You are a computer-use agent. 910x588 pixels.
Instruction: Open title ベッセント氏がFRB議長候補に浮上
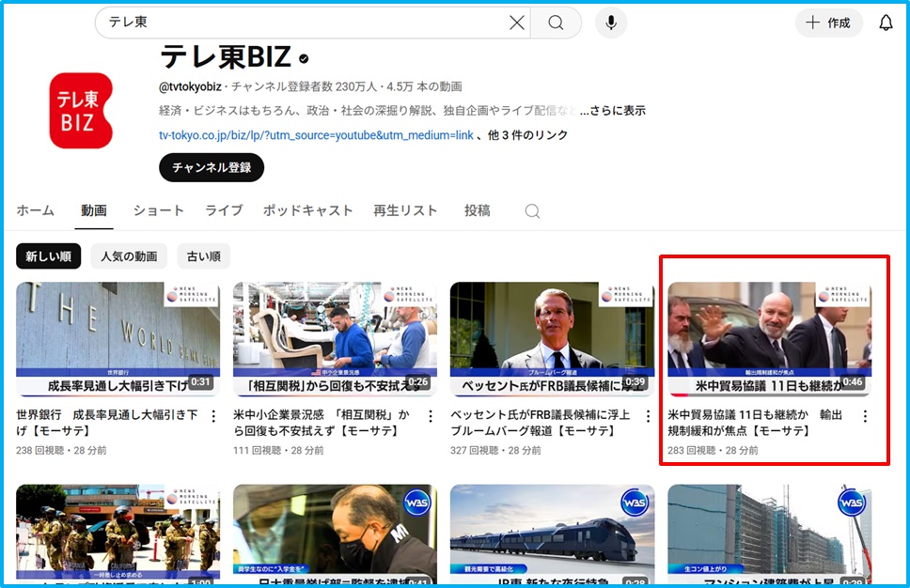[x=541, y=423]
